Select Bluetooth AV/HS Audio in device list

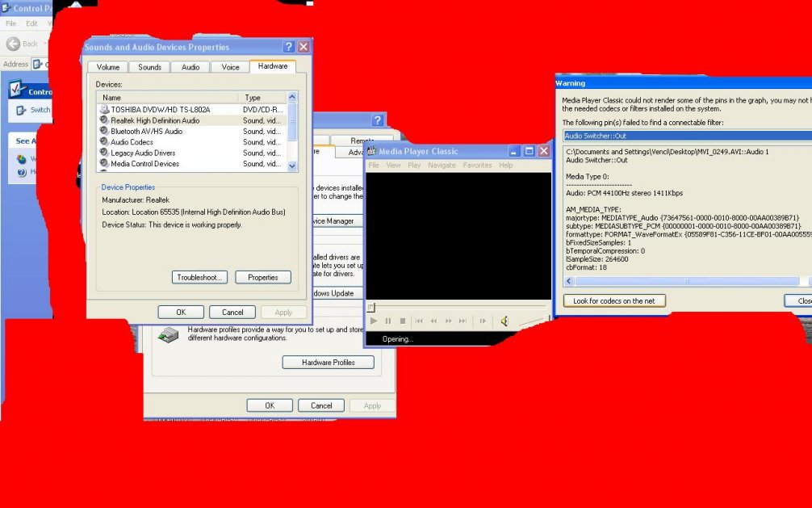[x=146, y=131]
